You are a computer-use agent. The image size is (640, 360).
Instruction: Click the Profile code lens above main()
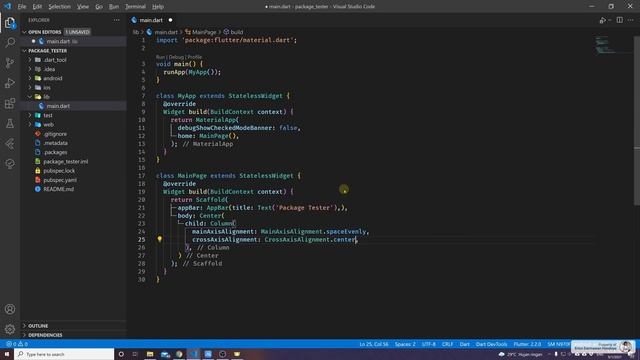point(195,57)
